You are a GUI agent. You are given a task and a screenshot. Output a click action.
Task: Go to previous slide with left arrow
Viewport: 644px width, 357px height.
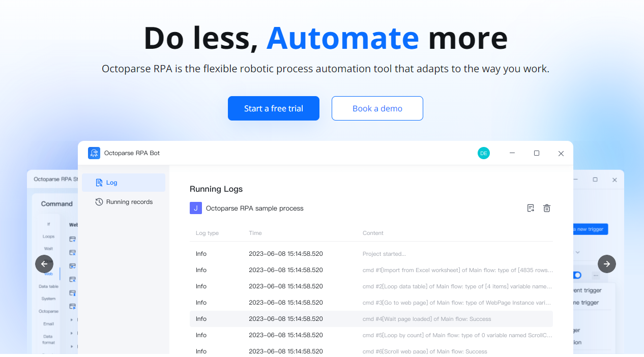coord(44,264)
